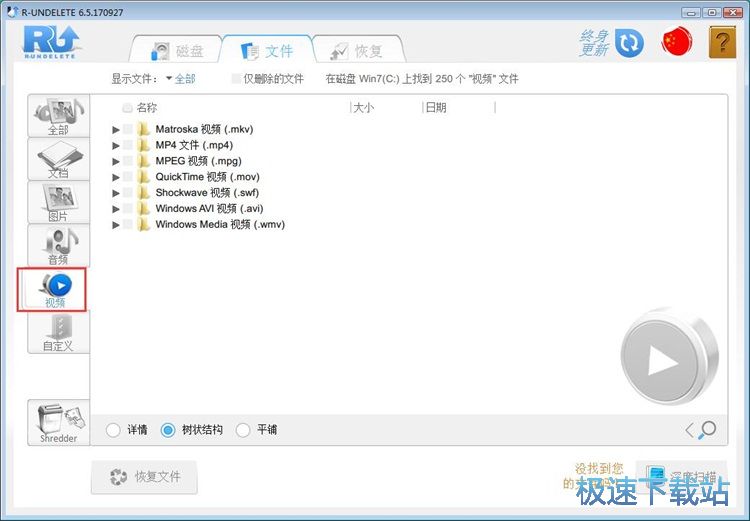The height and width of the screenshot is (521, 750).
Task: Sort by the 名称 column header
Action: click(147, 108)
